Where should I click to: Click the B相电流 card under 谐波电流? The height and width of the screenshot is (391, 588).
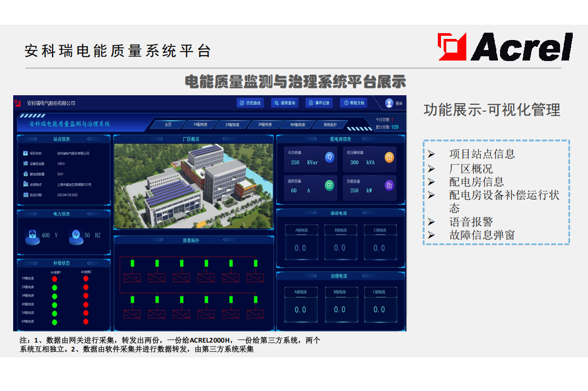click(340, 242)
